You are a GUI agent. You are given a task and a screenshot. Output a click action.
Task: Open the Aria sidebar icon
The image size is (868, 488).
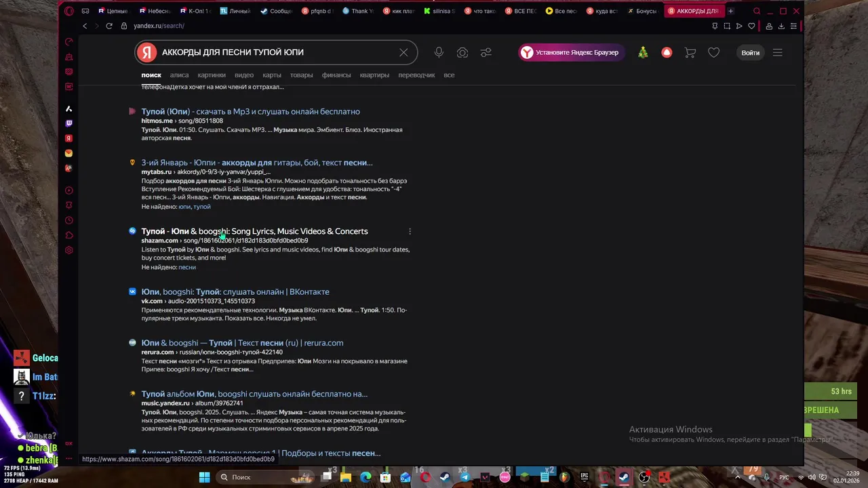tap(68, 108)
